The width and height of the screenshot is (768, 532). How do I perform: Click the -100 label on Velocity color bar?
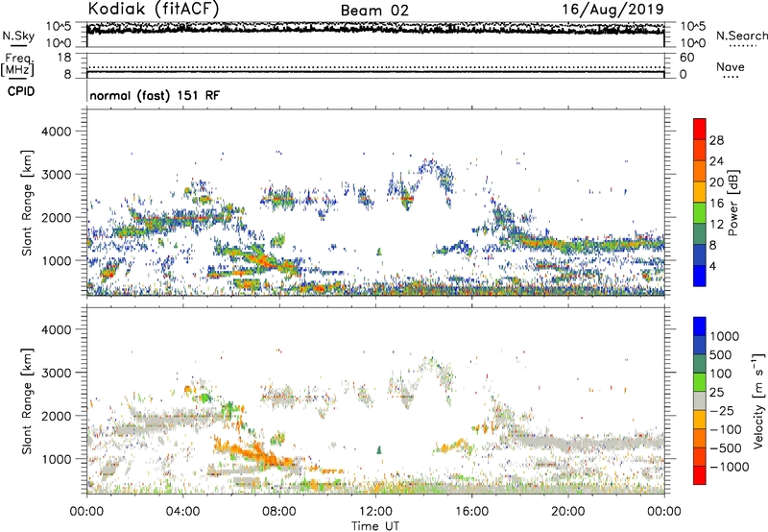(x=726, y=429)
